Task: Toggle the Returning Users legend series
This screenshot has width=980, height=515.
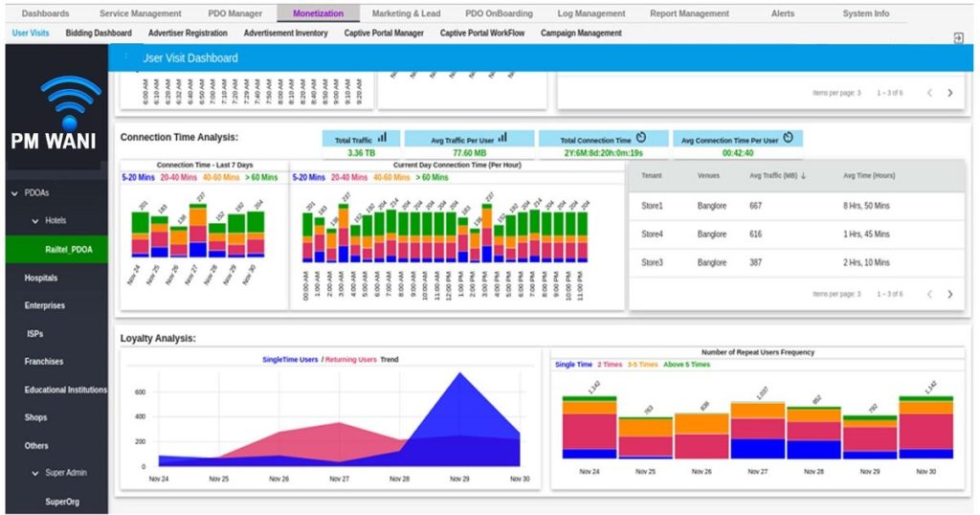Action: click(x=350, y=360)
